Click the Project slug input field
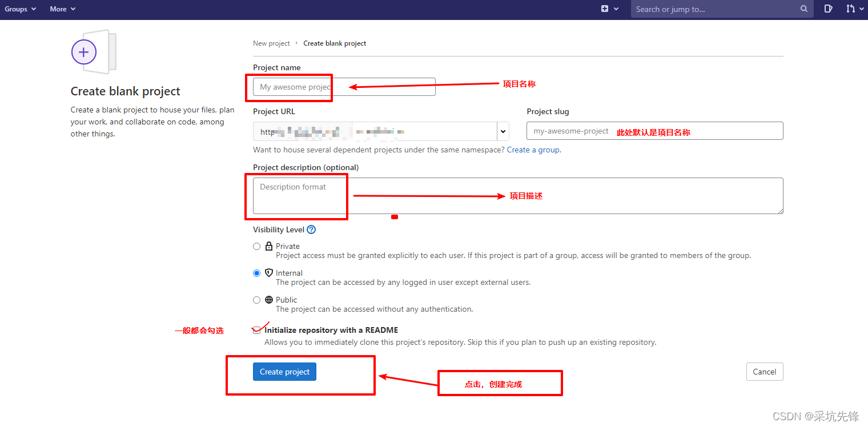The width and height of the screenshot is (868, 427). click(655, 131)
